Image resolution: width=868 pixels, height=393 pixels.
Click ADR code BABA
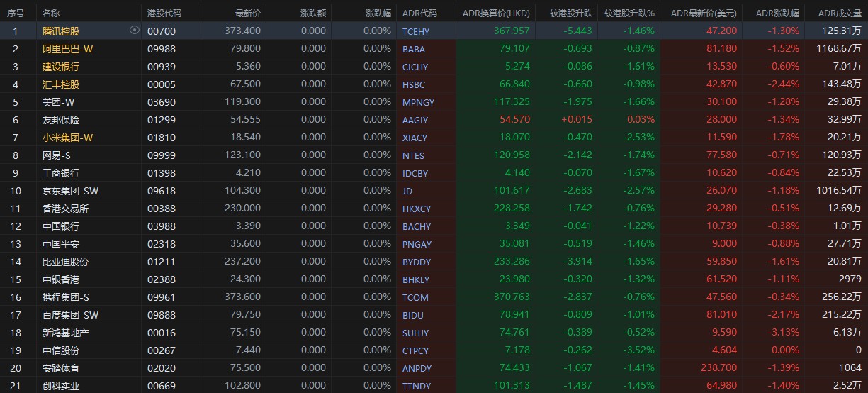(413, 50)
